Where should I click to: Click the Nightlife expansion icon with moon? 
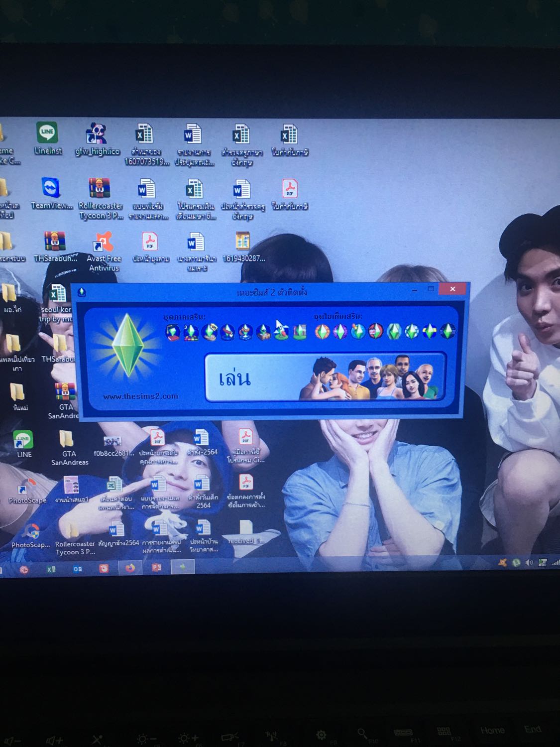click(191, 332)
